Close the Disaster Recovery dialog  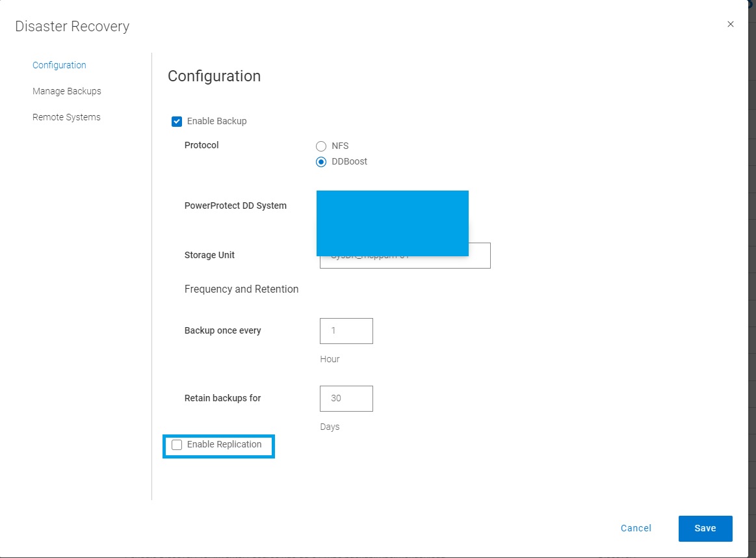[x=730, y=24]
